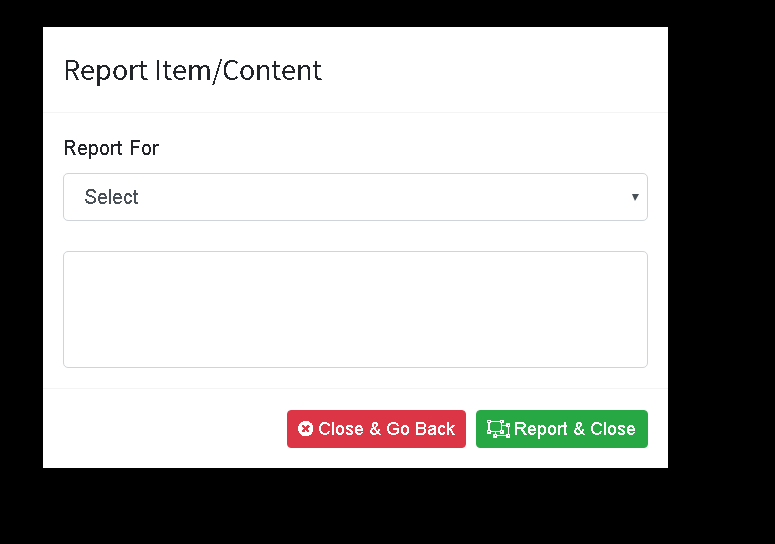
Task: Open the Report For select dropdown
Action: (x=355, y=197)
